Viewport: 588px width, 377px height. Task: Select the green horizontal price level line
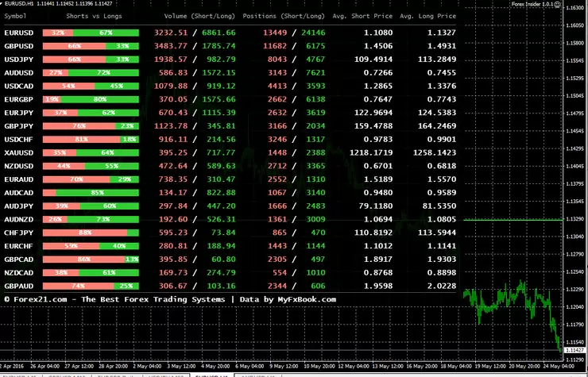coord(513,220)
